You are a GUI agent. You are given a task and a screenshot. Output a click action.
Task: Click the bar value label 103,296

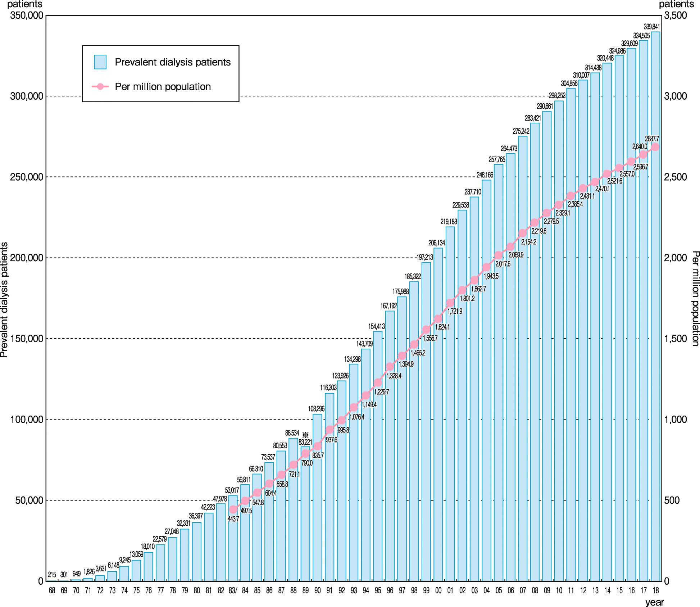tap(316, 409)
